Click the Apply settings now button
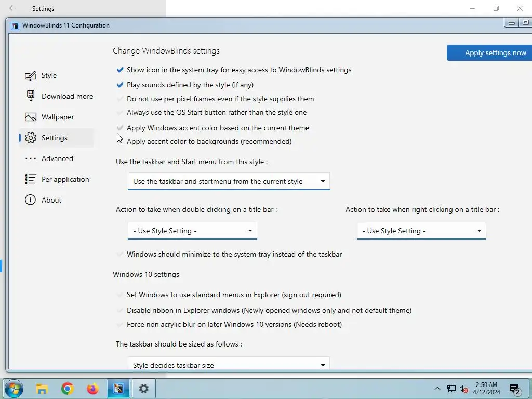This screenshot has height=399, width=532. point(489,53)
